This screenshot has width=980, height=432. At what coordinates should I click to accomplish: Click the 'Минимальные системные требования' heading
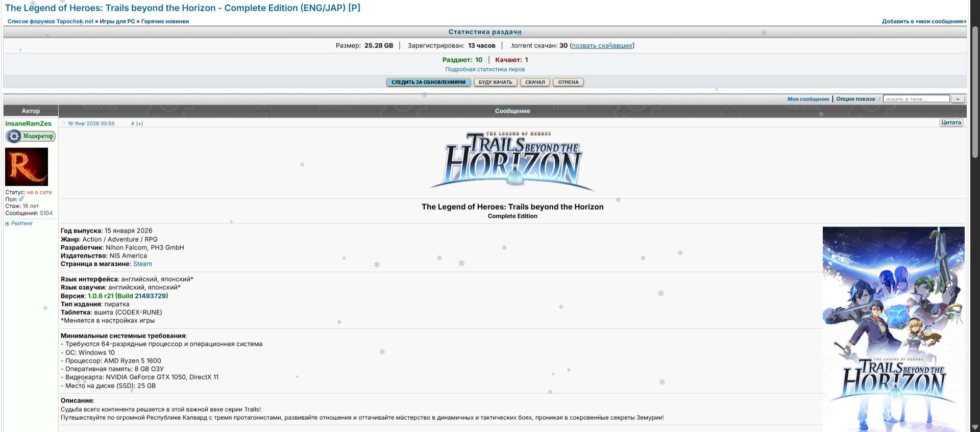tap(124, 336)
